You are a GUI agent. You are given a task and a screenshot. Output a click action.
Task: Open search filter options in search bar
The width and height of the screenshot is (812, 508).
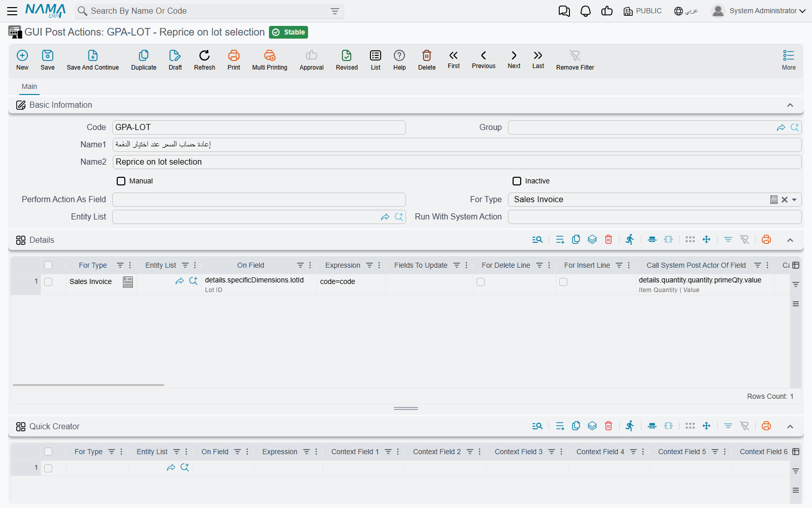[335, 11]
